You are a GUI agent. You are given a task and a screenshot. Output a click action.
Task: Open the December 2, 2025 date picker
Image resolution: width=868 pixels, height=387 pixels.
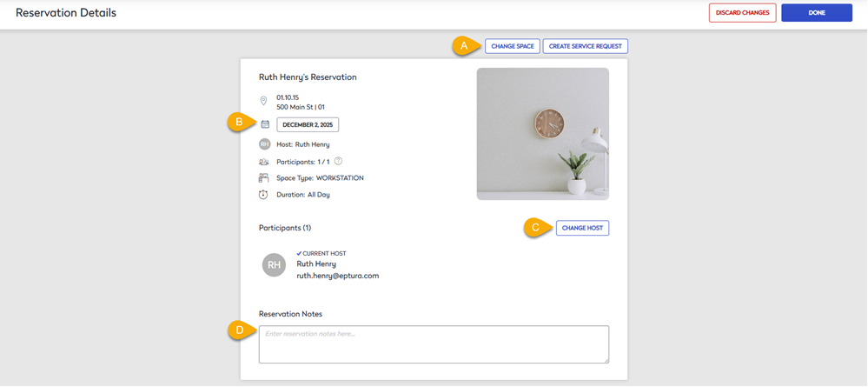(x=308, y=124)
